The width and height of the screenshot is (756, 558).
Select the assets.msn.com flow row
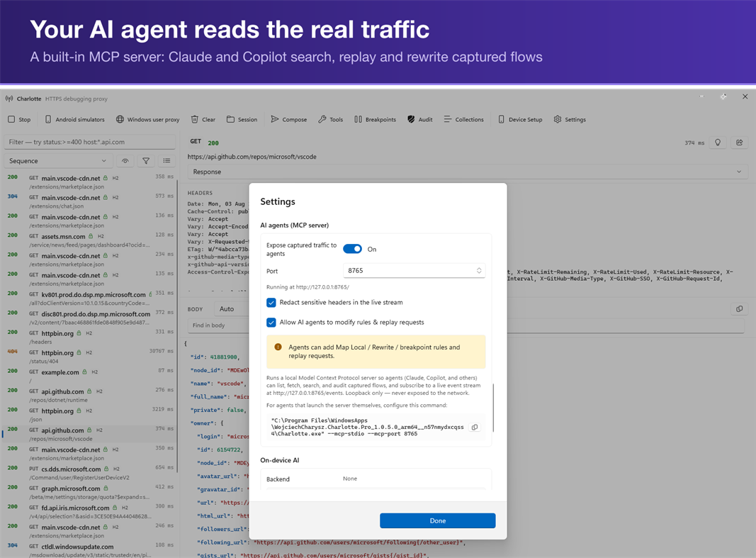90,240
